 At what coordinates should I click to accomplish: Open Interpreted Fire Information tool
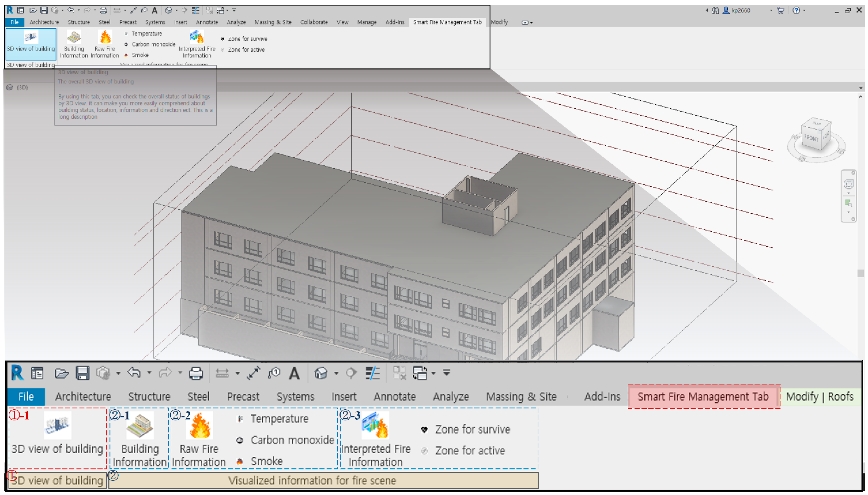[197, 37]
